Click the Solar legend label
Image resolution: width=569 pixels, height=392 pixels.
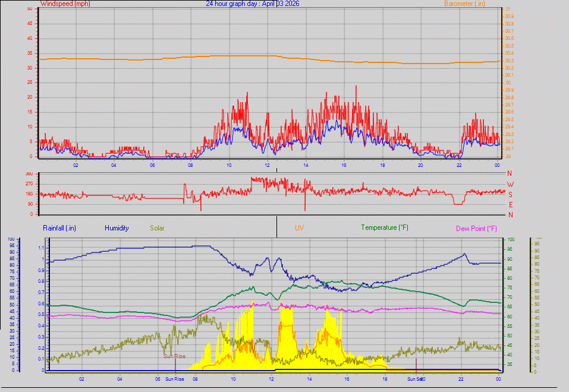[x=157, y=227]
